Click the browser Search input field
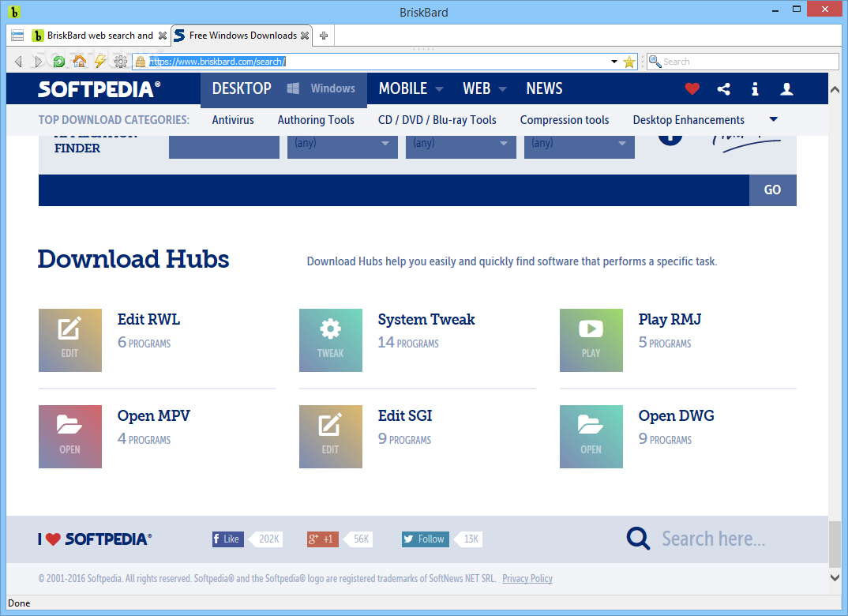This screenshot has width=848, height=616. (x=744, y=62)
